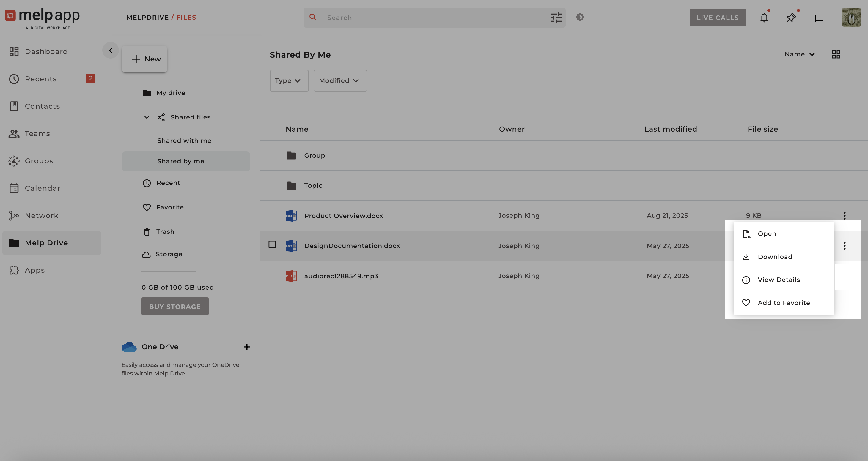Open the One Drive add plus icon
The height and width of the screenshot is (461, 868).
point(247,347)
